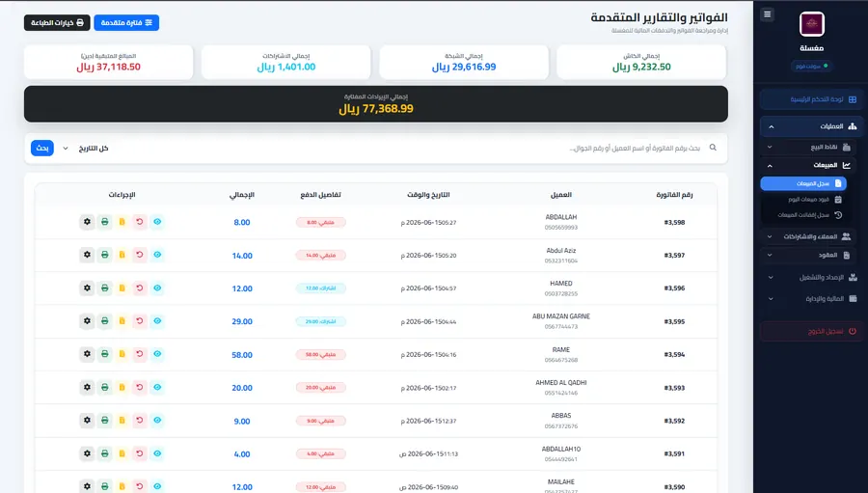Click the search magnifier icon in the search bar
868x493 pixels.
[713, 148]
